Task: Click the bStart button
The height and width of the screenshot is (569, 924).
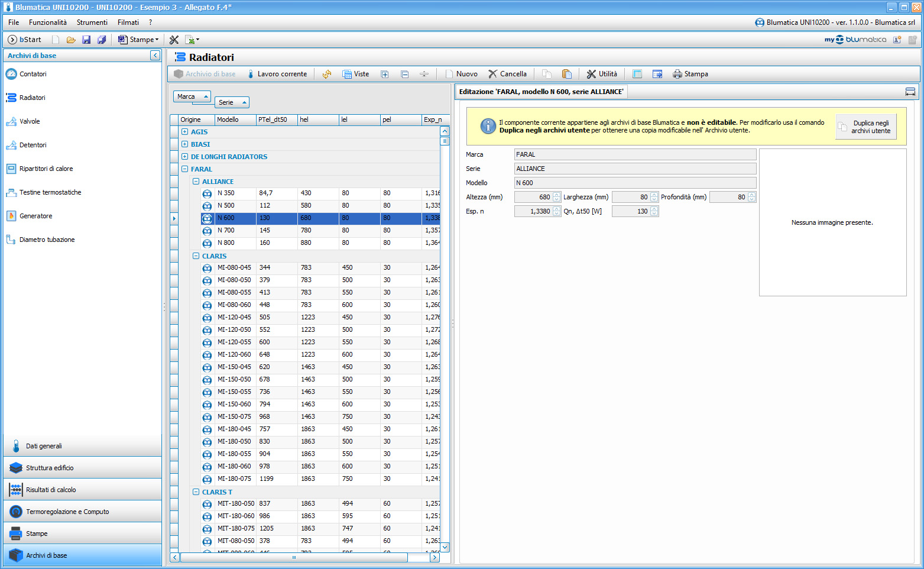Action: click(x=24, y=40)
